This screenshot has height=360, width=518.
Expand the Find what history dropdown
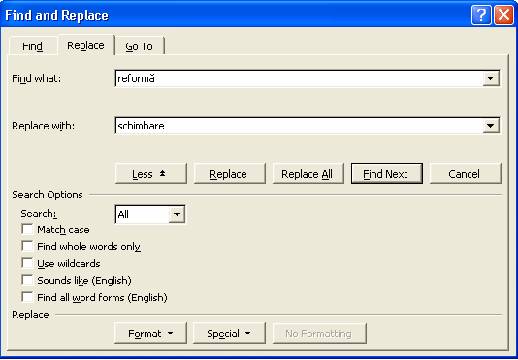(x=491, y=78)
